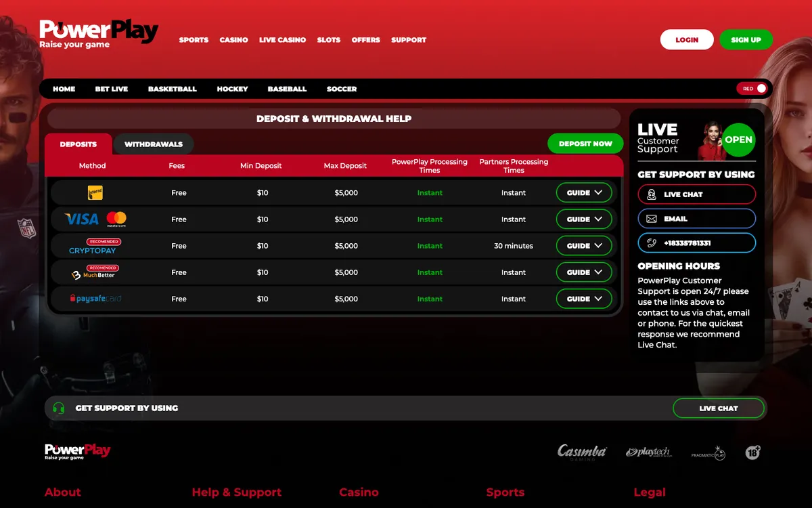Click the Min Deposit column header
Screen dimensions: 812x508
tap(261, 166)
